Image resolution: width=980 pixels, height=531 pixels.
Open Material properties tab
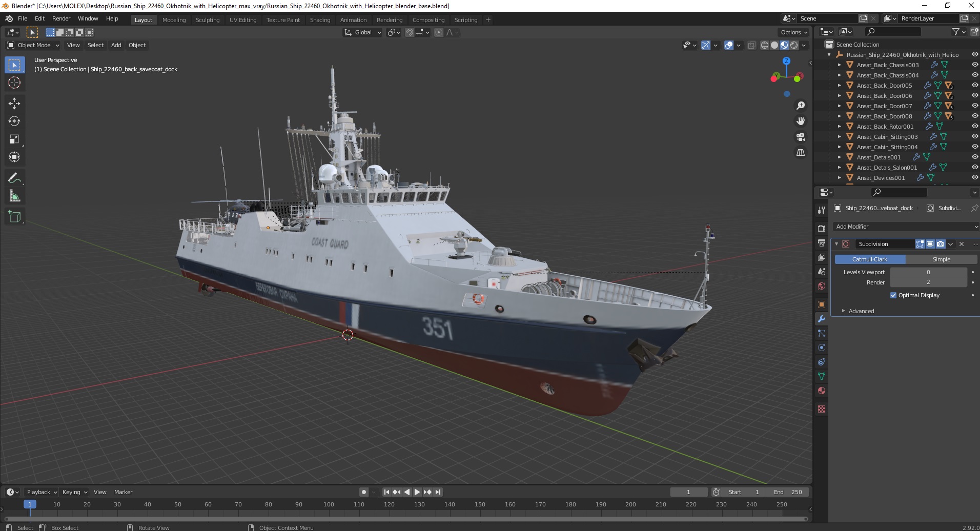[822, 391]
